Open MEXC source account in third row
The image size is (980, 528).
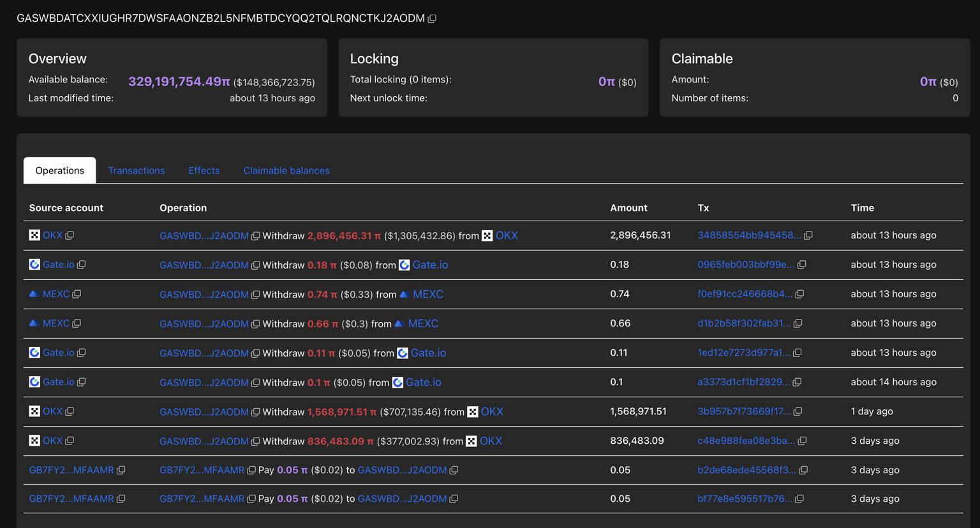pos(56,294)
